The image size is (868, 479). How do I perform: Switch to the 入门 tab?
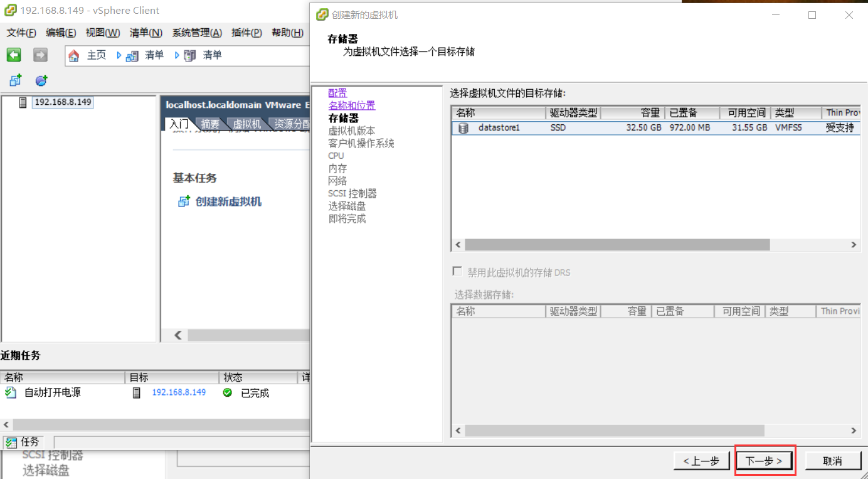tap(179, 124)
